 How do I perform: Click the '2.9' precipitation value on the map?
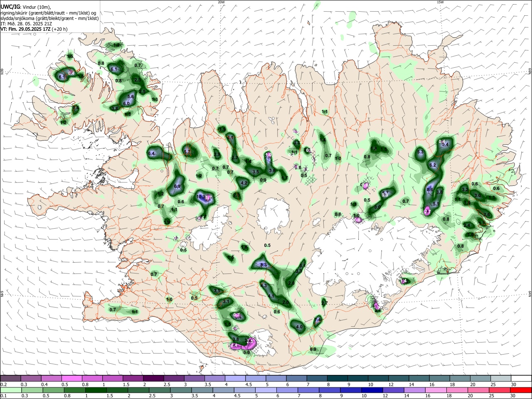coord(217,154)
